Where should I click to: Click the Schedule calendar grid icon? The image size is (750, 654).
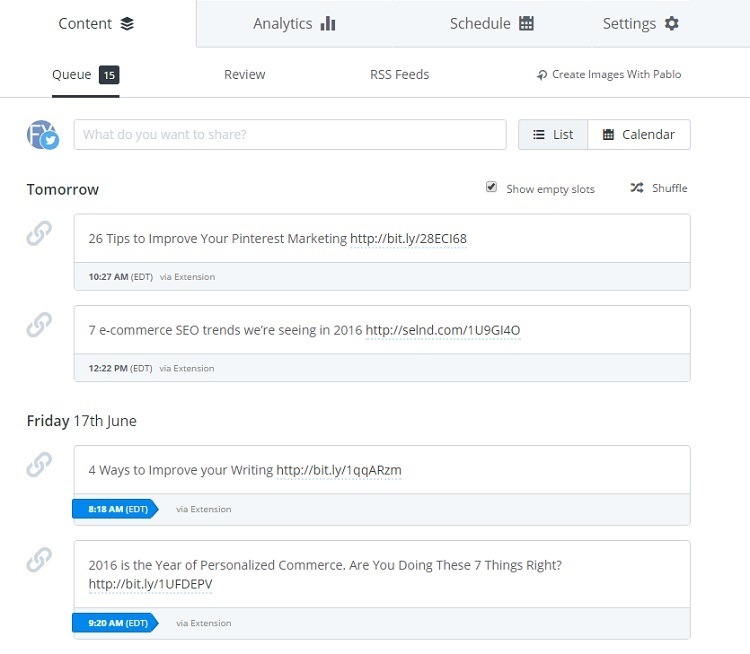click(526, 23)
